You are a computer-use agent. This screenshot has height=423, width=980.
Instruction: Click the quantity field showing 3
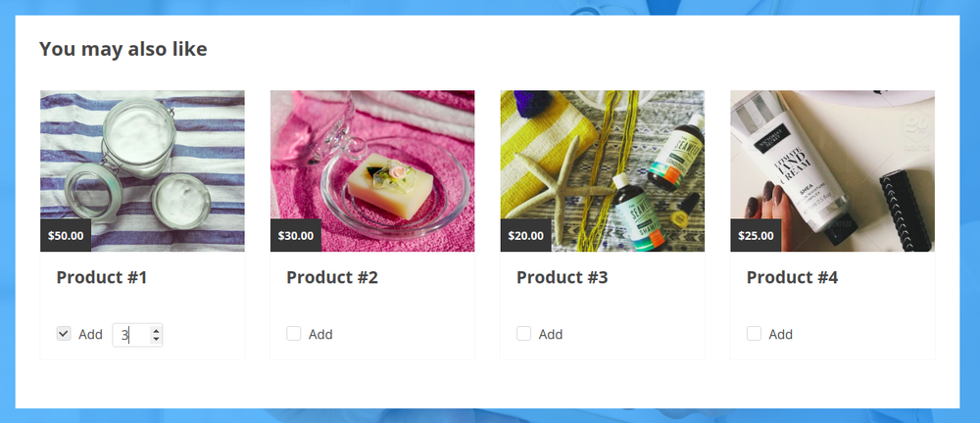coord(137,335)
